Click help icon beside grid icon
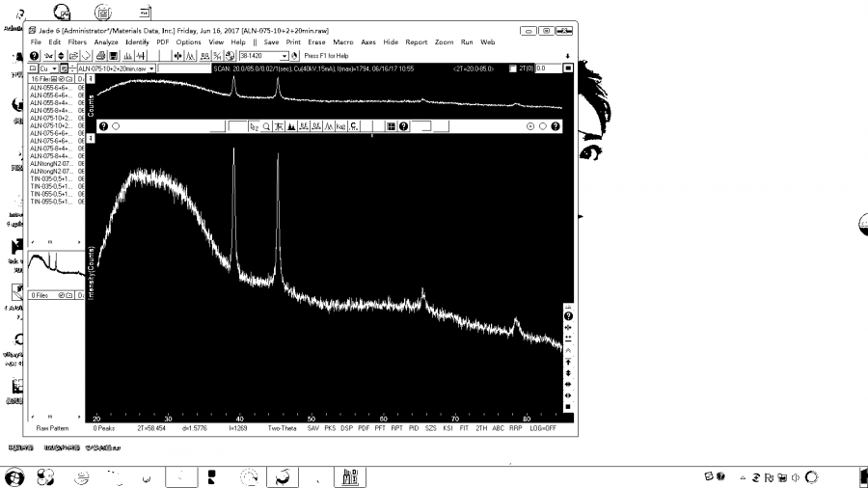 click(x=403, y=126)
